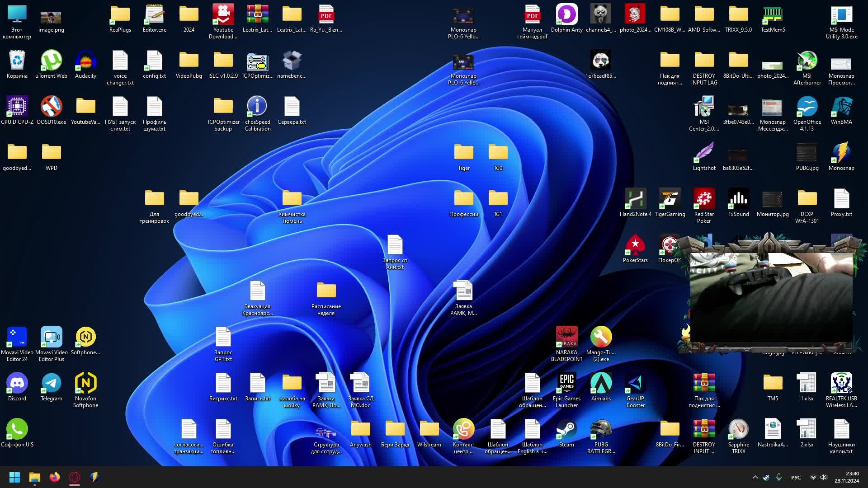This screenshot has width=868, height=488.
Task: Open the volume control in the tray
Action: (x=824, y=477)
